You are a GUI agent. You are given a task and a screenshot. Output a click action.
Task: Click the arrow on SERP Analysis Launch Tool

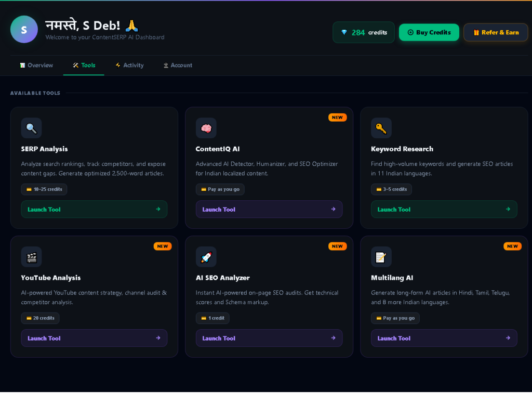[158, 209]
